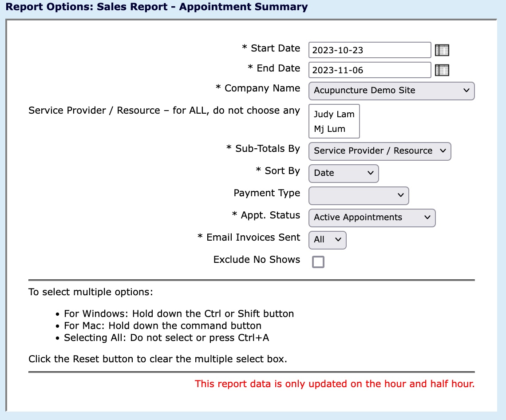Viewport: 506px width, 420px height.
Task: Open the Start Date calendar picker
Action: click(442, 50)
